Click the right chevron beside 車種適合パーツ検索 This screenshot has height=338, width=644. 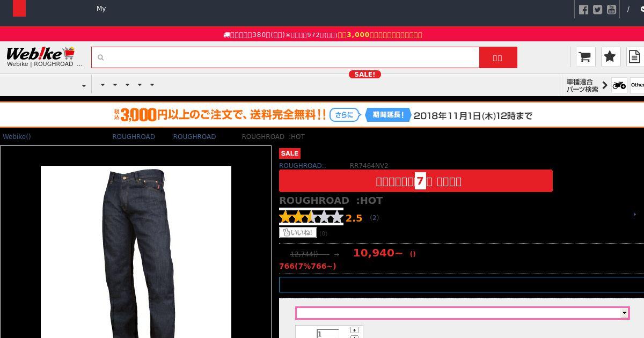coord(605,85)
